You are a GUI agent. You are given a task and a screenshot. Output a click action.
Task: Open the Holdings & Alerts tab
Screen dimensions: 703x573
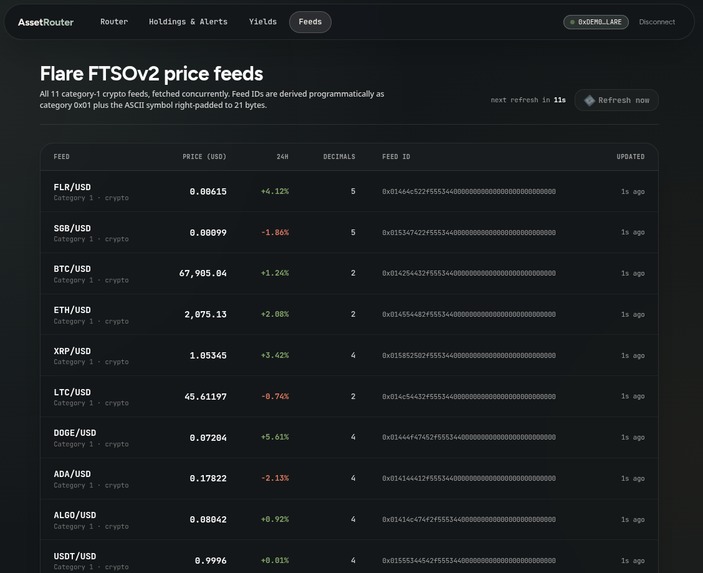(188, 22)
